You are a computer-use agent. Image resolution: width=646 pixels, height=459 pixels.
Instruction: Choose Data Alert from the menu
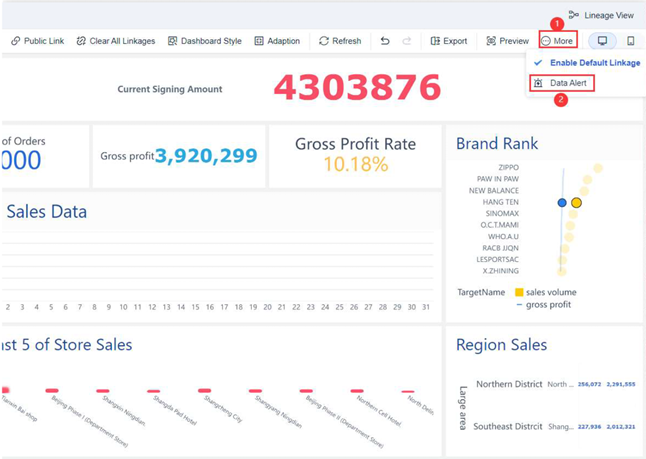pyautogui.click(x=562, y=83)
